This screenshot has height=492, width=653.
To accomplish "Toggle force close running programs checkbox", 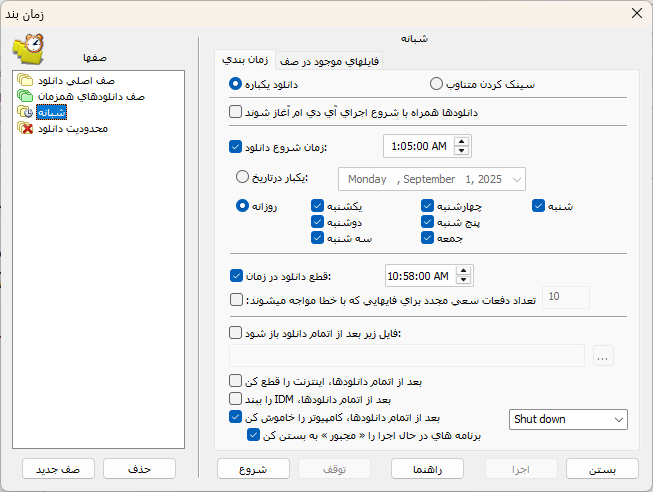I will pyautogui.click(x=253, y=435).
